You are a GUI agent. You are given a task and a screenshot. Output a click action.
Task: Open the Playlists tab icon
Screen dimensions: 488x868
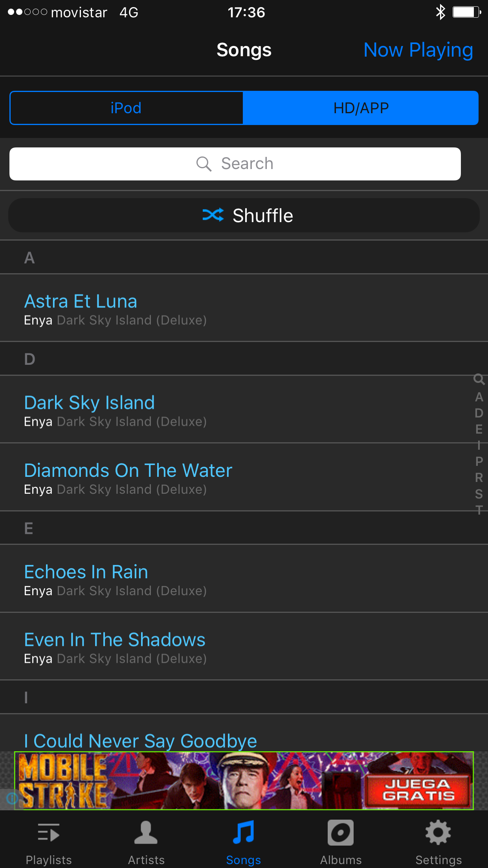[x=49, y=833]
